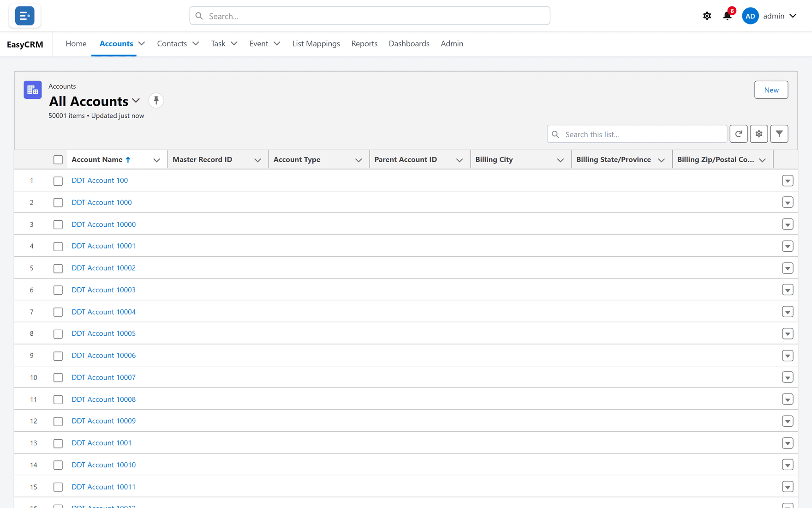This screenshot has width=812, height=508.
Task: Focus the Search this list field
Action: click(637, 134)
